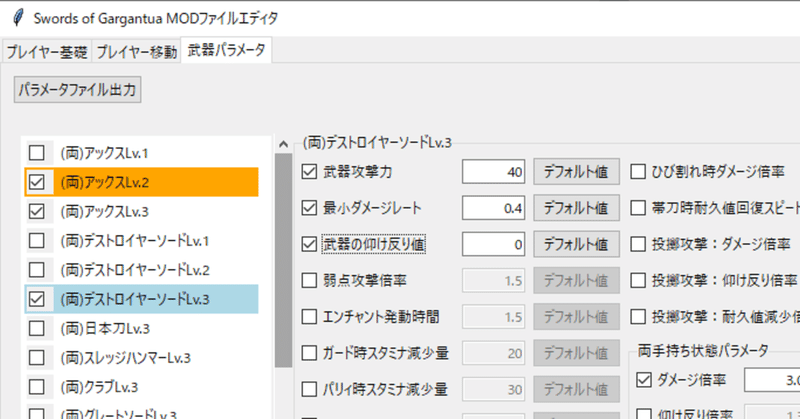
Task: Enable the ガード時スタミナ減少量 checkbox
Action: (x=309, y=353)
